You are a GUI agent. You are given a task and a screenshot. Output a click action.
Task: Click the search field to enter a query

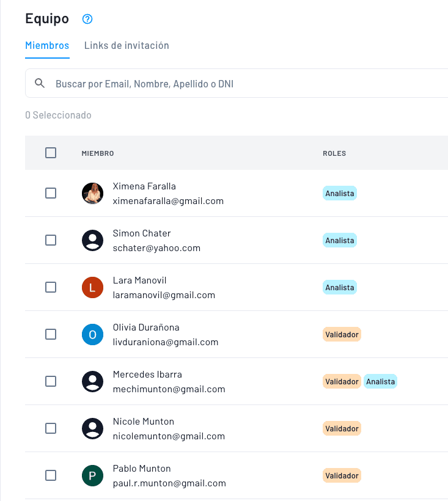[183, 83]
